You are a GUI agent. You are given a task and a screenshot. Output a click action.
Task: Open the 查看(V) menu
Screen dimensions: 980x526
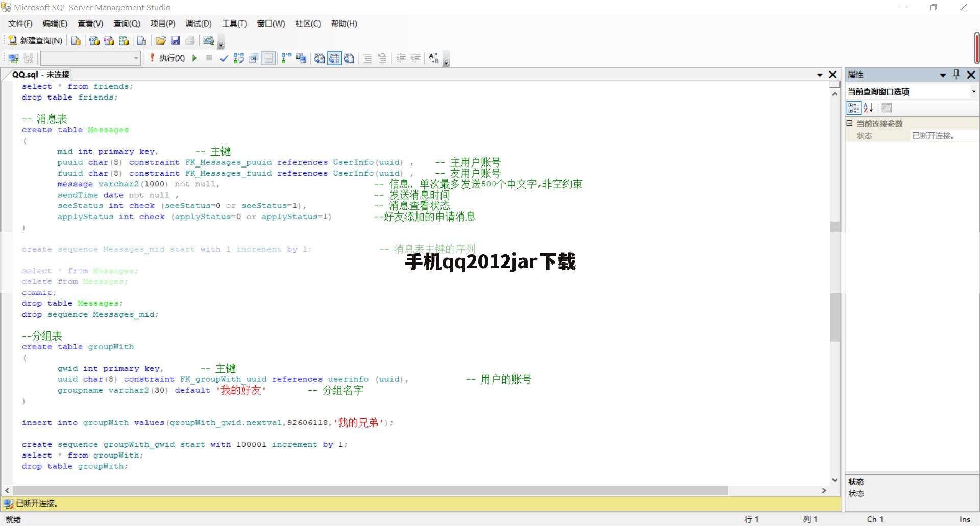[90, 23]
